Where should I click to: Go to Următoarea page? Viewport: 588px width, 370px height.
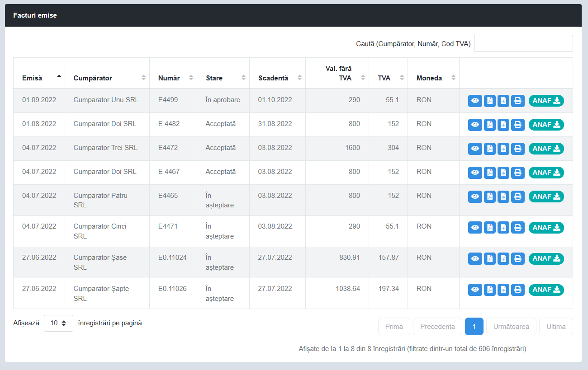point(511,327)
